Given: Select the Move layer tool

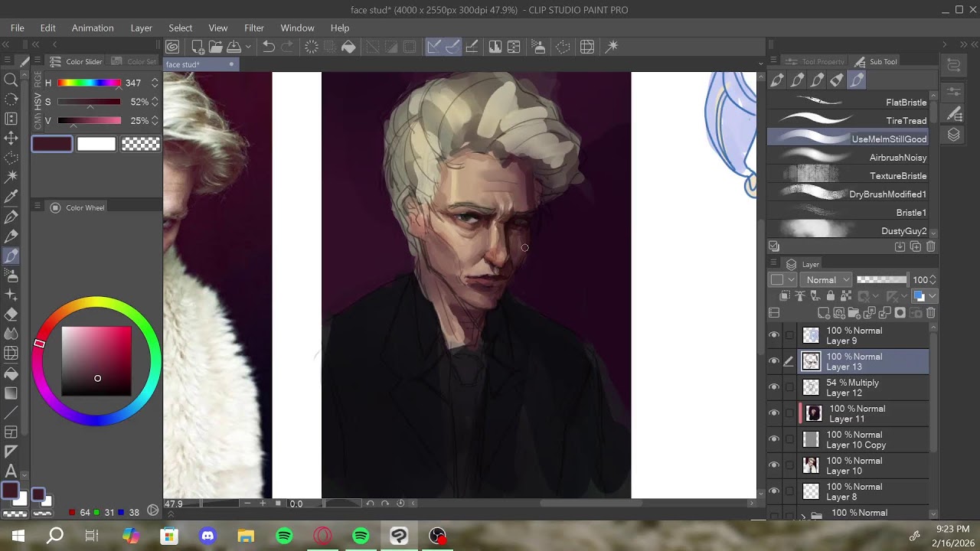Looking at the screenshot, I should (11, 139).
